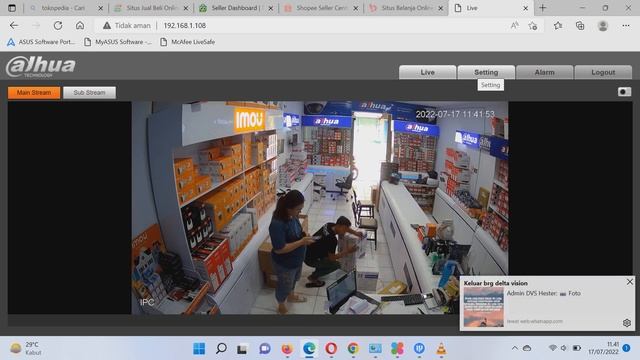
Task: Open Chat app on taskbar
Action: [x=265, y=349]
